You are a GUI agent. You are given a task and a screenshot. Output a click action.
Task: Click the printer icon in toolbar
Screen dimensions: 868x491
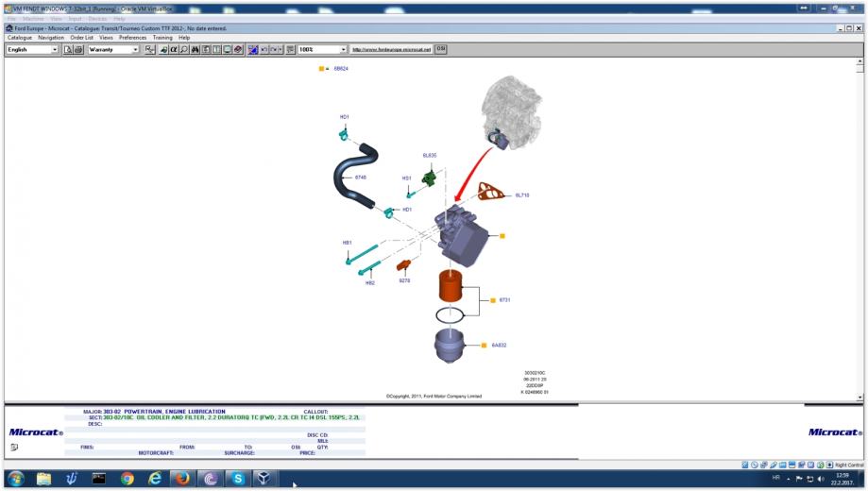78,50
